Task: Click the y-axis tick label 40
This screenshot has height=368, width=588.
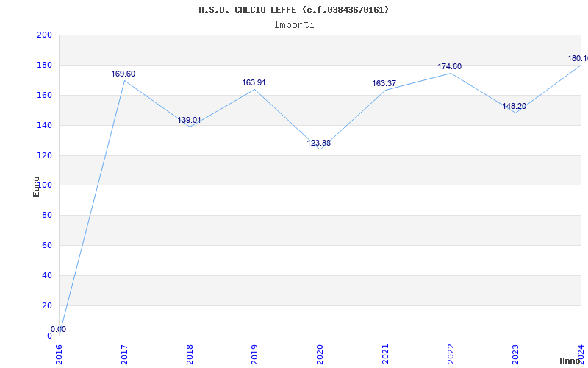Action: pyautogui.click(x=47, y=275)
